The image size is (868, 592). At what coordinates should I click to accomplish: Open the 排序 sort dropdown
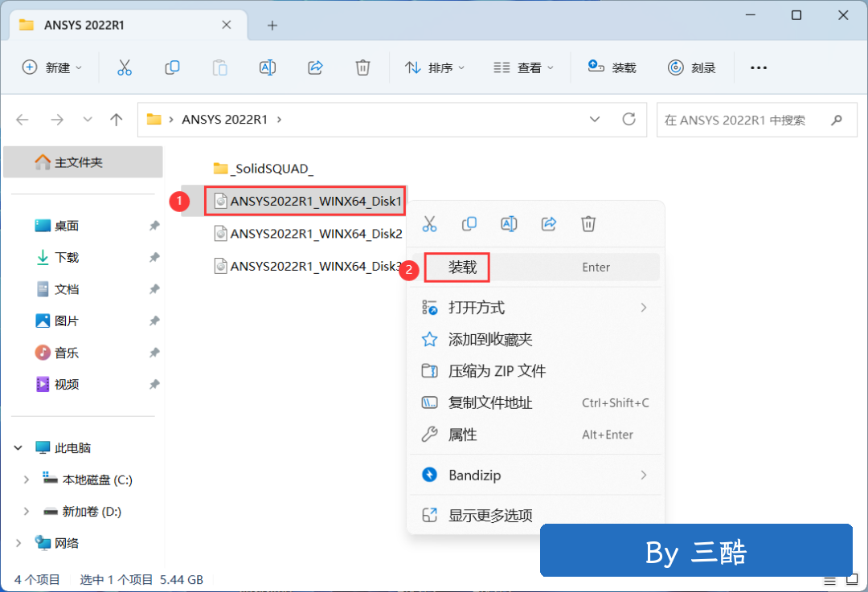435,67
